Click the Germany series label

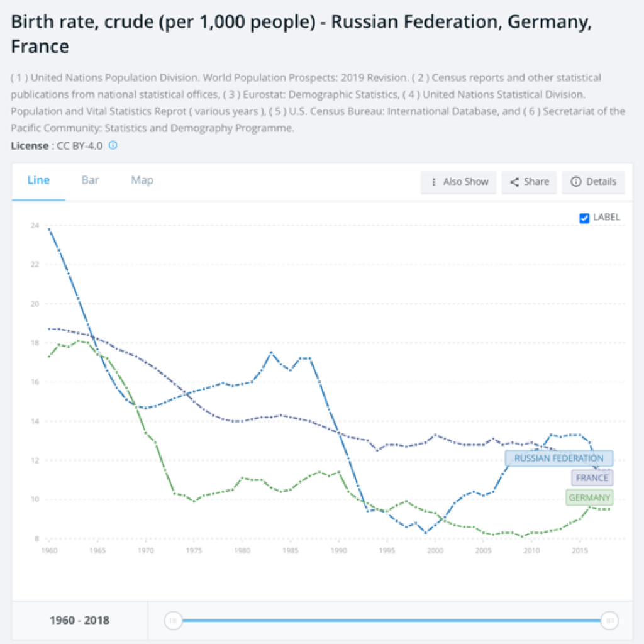(589, 498)
